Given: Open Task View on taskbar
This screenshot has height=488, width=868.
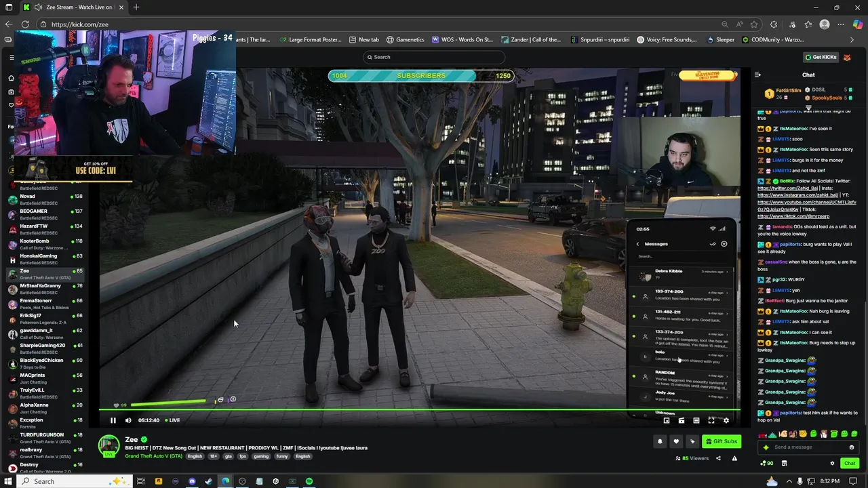Looking at the screenshot, I should [141, 481].
